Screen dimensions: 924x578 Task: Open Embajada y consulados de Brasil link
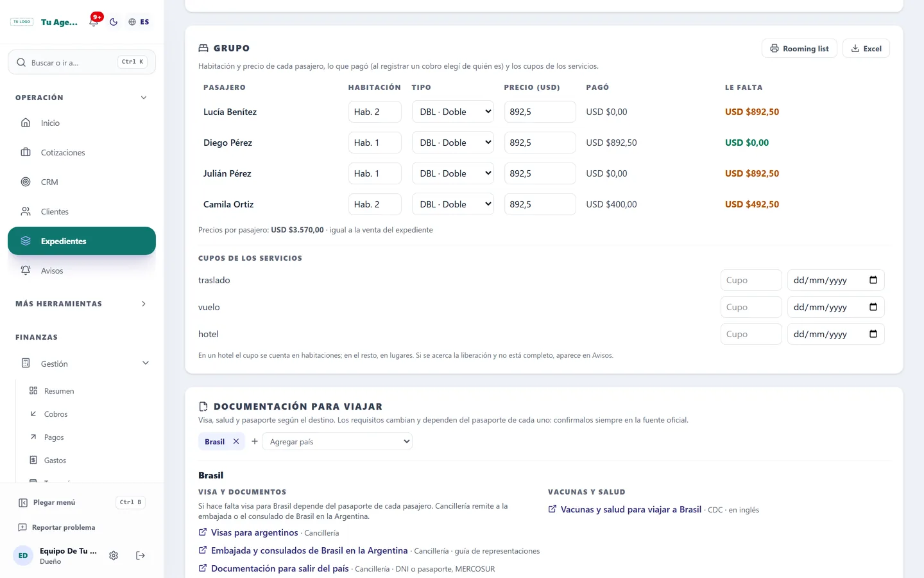coord(309,550)
